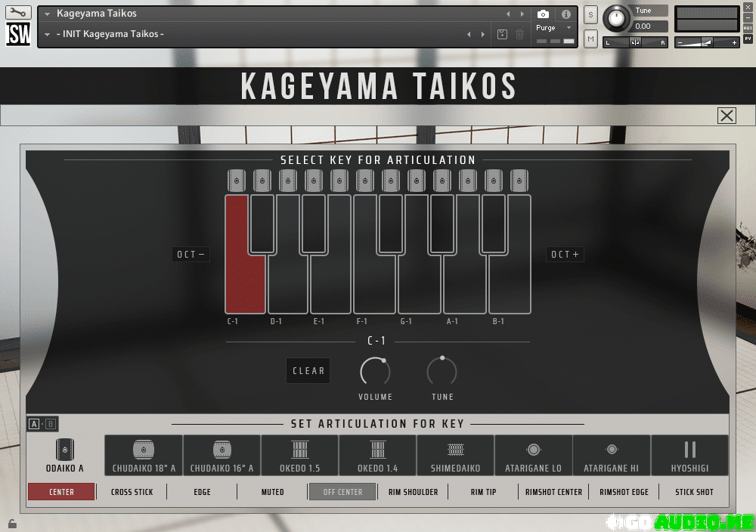Select the Rimshot Edge articulation
Viewport: 756px width, 532px height.
624,492
